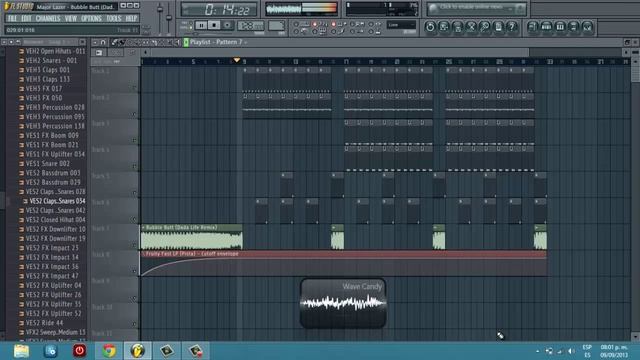The width and height of the screenshot is (640, 360).
Task: Open the undo history shortcut icon
Action: [x=430, y=27]
